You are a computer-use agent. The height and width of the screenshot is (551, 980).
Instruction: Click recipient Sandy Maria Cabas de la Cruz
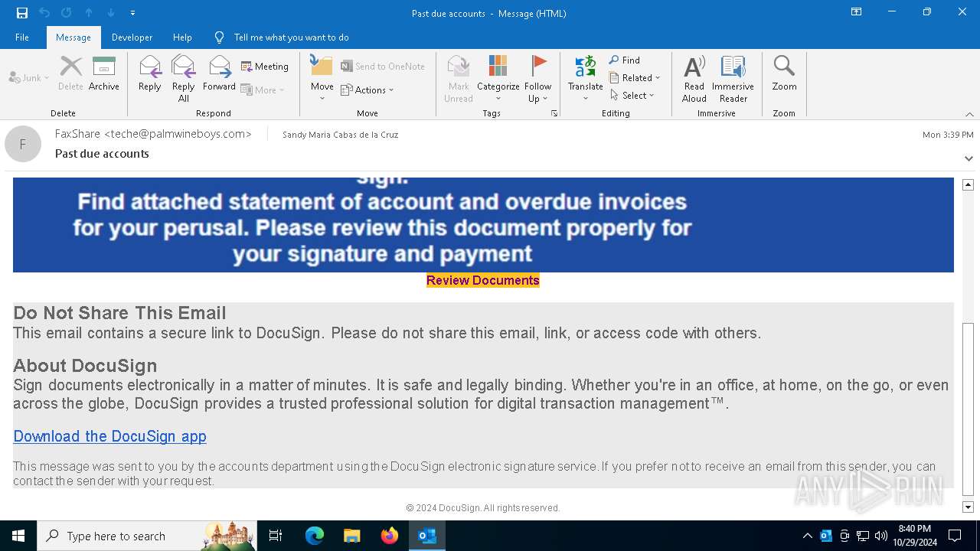coord(340,135)
